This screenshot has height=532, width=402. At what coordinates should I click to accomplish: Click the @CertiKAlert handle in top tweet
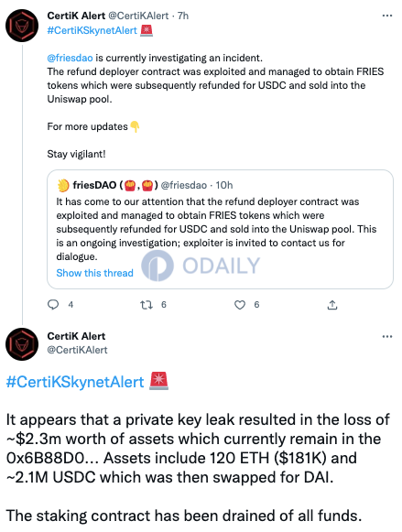click(138, 16)
